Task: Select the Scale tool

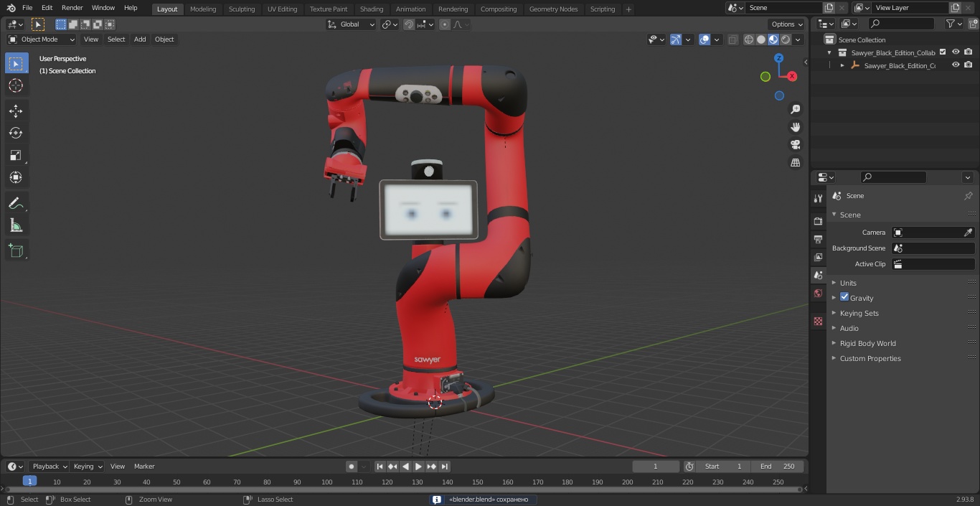Action: [16, 155]
